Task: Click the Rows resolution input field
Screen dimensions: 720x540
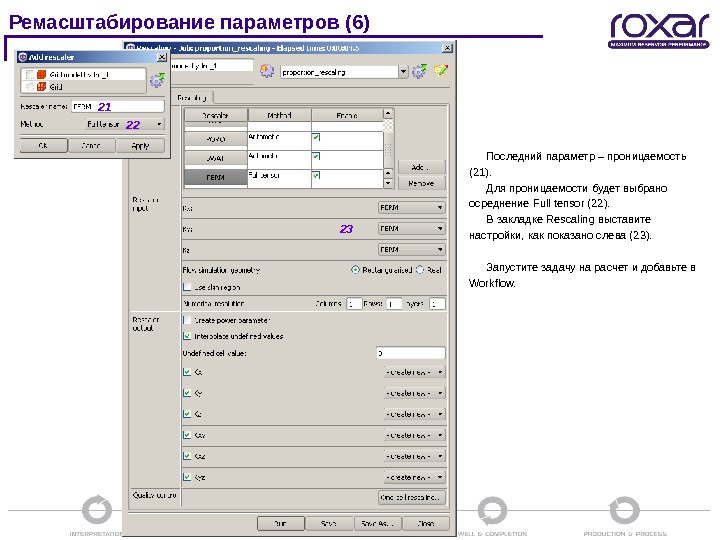Action: 394,304
